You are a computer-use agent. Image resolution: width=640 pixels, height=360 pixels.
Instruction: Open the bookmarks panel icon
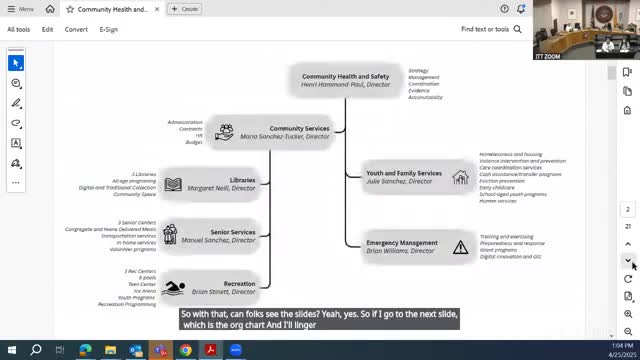point(627,72)
